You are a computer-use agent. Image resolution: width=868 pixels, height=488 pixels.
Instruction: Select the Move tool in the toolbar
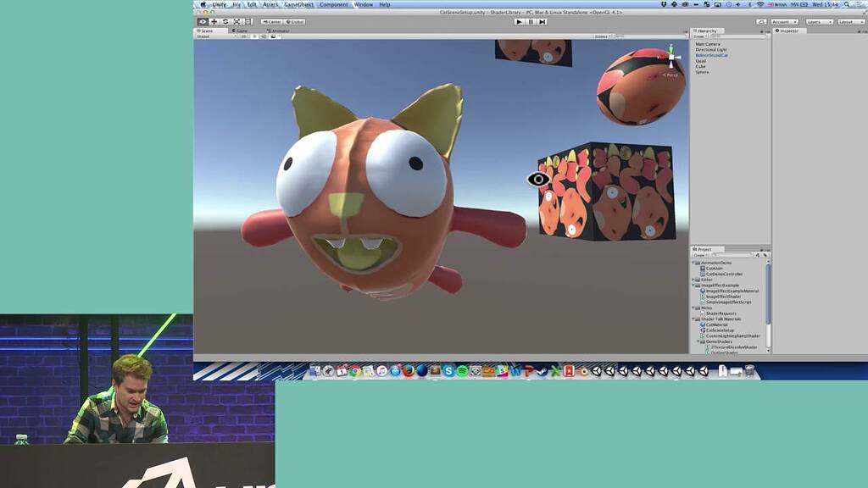(x=214, y=21)
